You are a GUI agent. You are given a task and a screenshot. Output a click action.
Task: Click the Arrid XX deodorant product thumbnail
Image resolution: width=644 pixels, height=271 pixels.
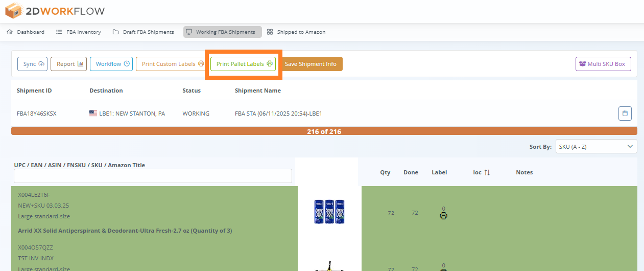click(329, 212)
